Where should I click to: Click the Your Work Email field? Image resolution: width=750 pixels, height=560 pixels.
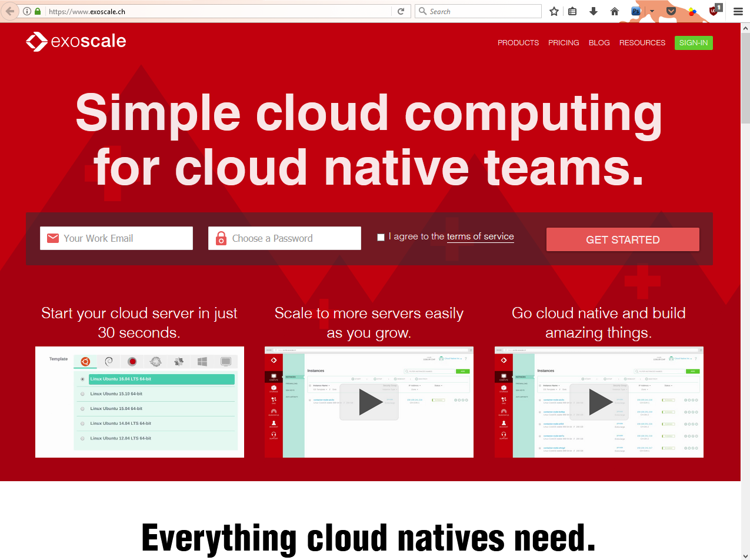[x=116, y=238]
